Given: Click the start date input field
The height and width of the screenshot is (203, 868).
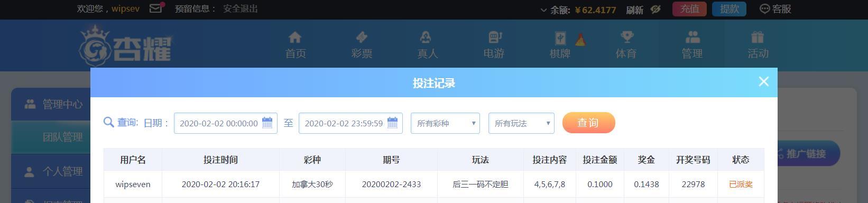Looking at the screenshot, I should coord(225,123).
